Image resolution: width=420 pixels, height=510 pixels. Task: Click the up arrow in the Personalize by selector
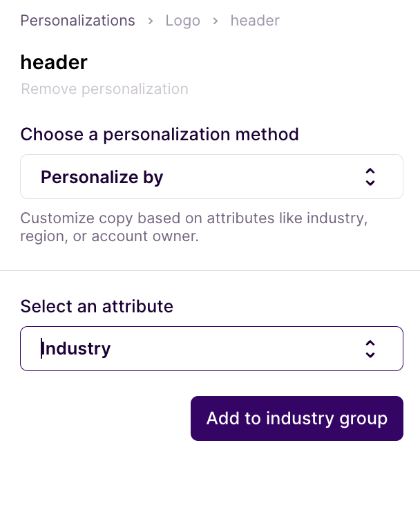[x=370, y=171]
